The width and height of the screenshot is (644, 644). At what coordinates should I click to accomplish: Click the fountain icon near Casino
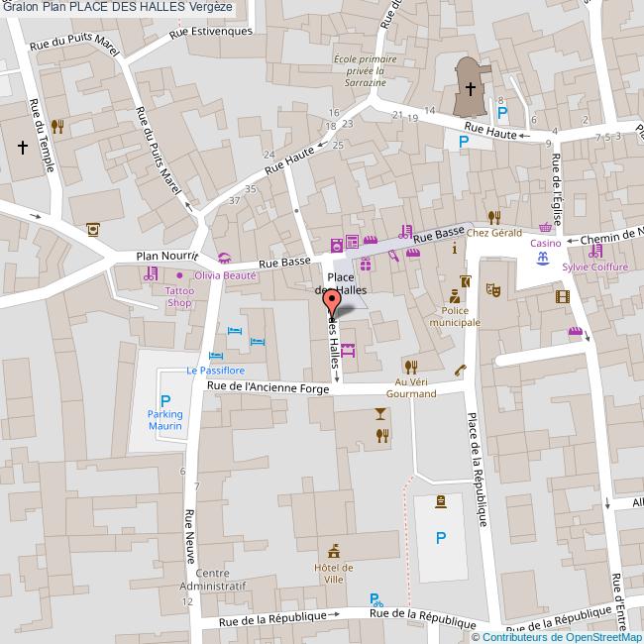coord(543,259)
